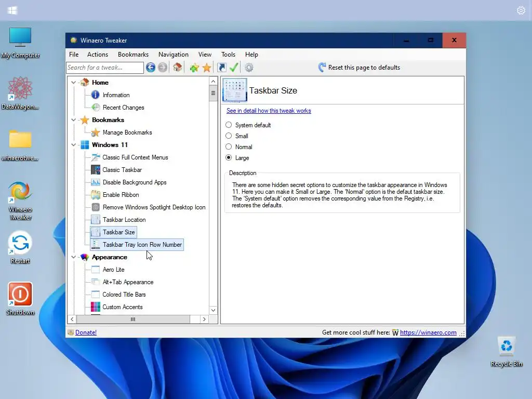Click the Search for a tweak field
The image size is (532, 399).
(105, 68)
